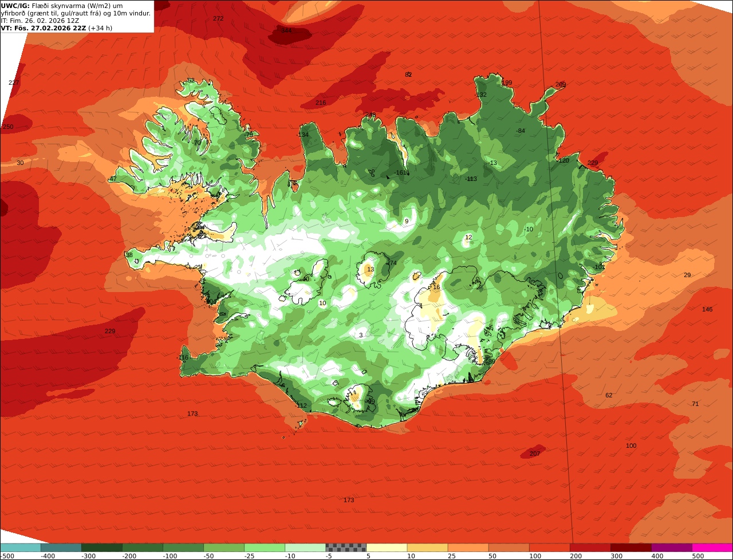
Task: Click the map value '71'
Action: click(x=695, y=404)
